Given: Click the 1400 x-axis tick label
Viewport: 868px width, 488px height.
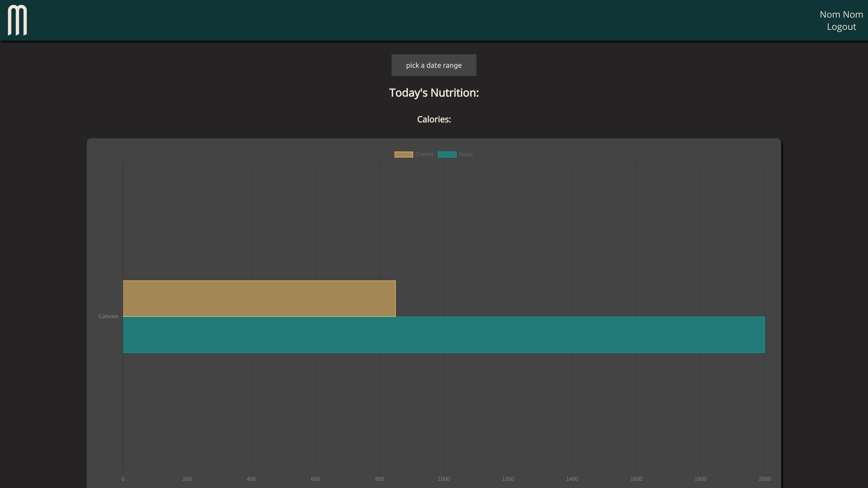Looking at the screenshot, I should coord(572,479).
